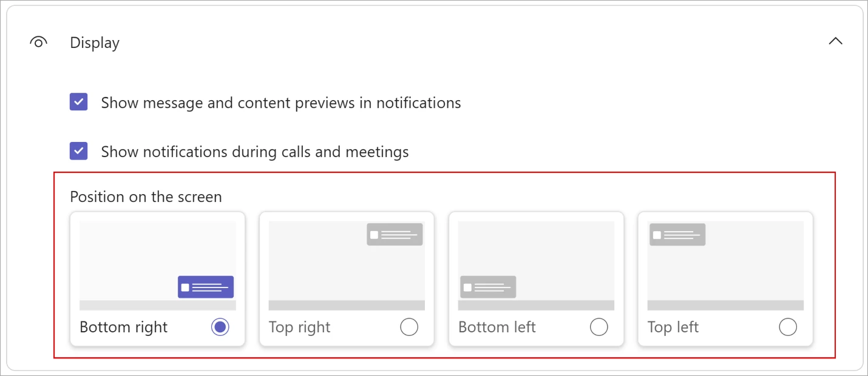868x376 pixels.
Task: Select the Top left radio button
Action: pyautogui.click(x=788, y=327)
